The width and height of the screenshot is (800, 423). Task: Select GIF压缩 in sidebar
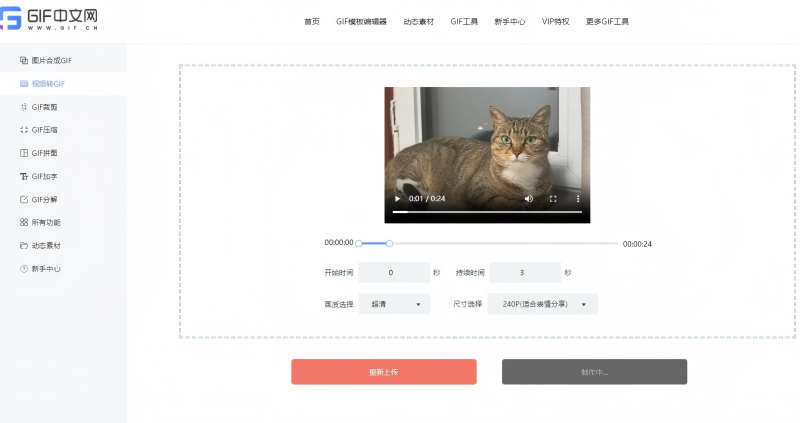coord(63,130)
